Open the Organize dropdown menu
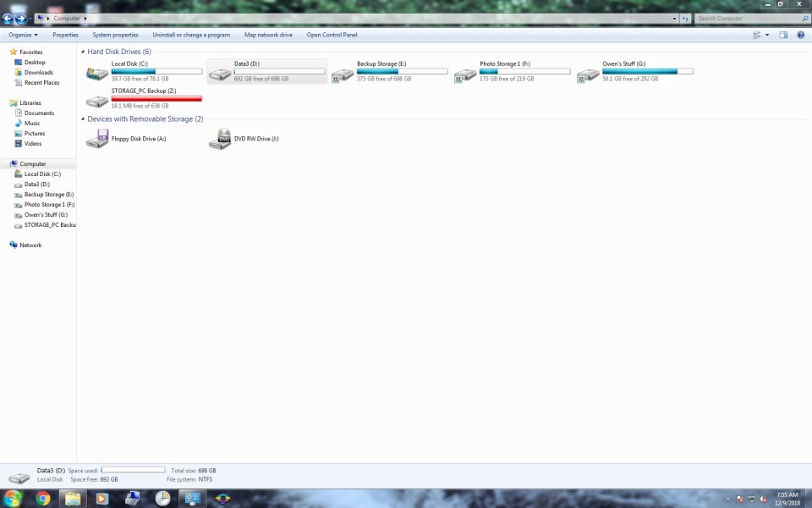This screenshot has height=508, width=812. coord(23,35)
